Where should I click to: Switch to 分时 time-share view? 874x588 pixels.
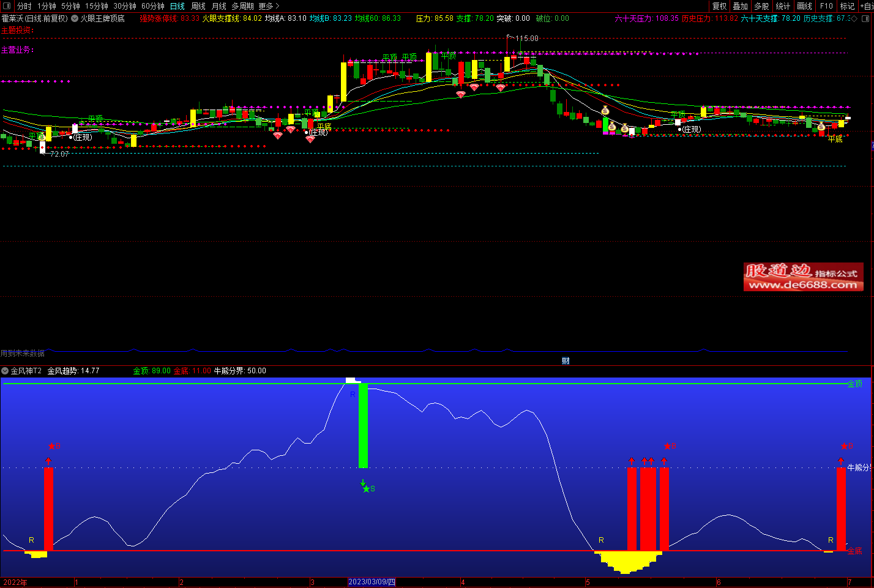click(24, 6)
